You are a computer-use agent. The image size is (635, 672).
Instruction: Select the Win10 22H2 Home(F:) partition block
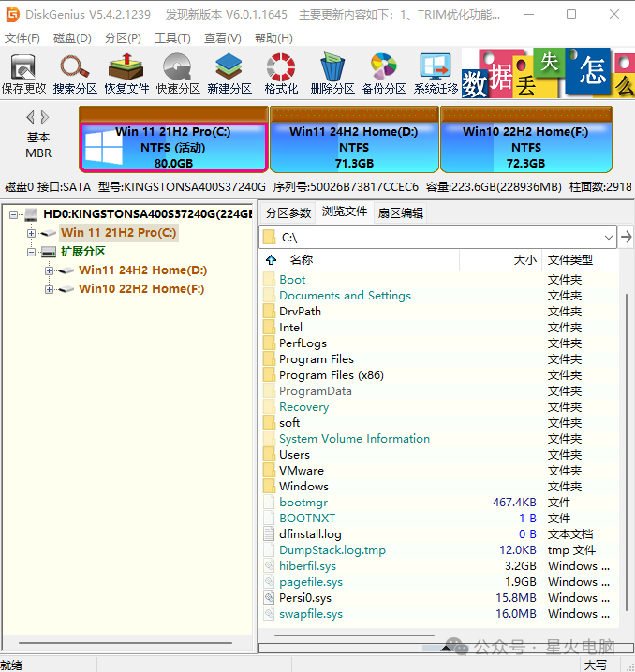tap(526, 139)
